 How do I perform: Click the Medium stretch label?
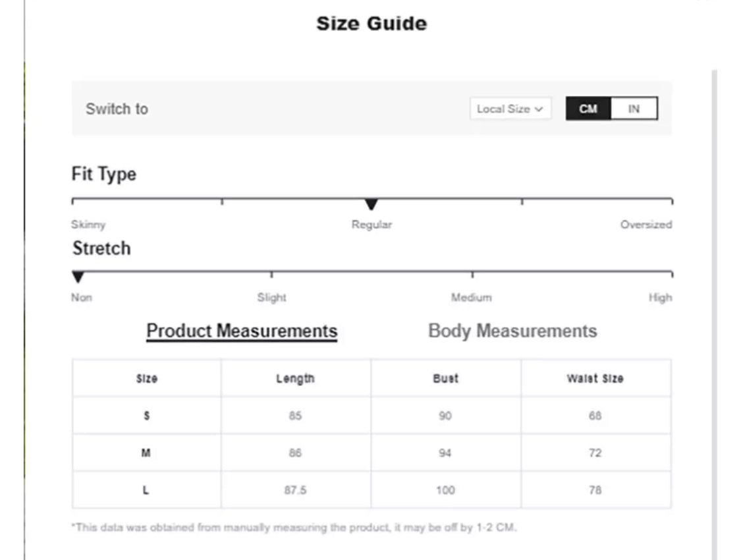[471, 297]
